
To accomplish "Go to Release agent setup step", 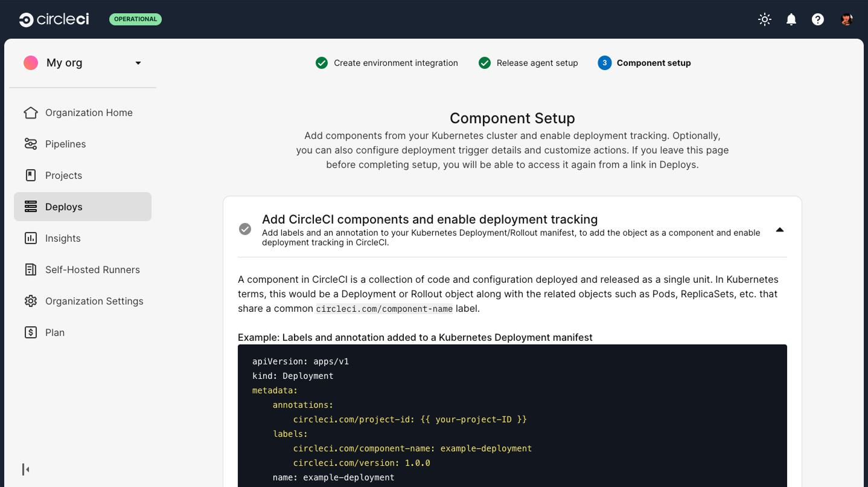I will pyautogui.click(x=537, y=63).
